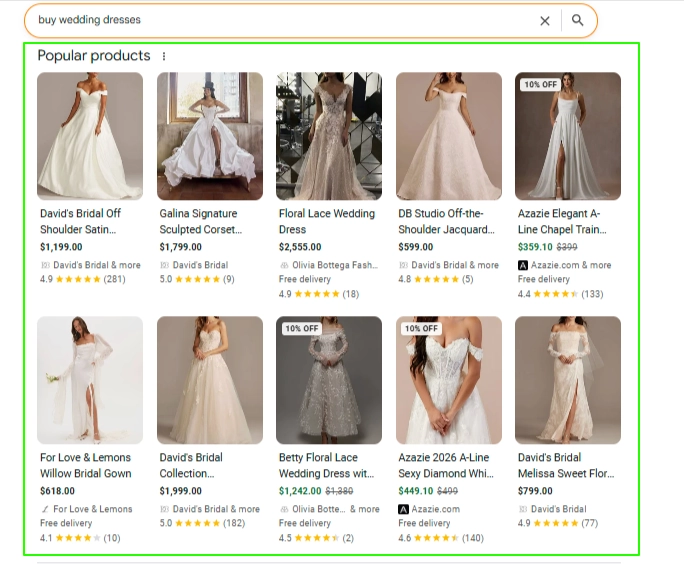The image size is (684, 564).
Task: Open For Love & Lemons Willow gown image
Action: [x=90, y=380]
